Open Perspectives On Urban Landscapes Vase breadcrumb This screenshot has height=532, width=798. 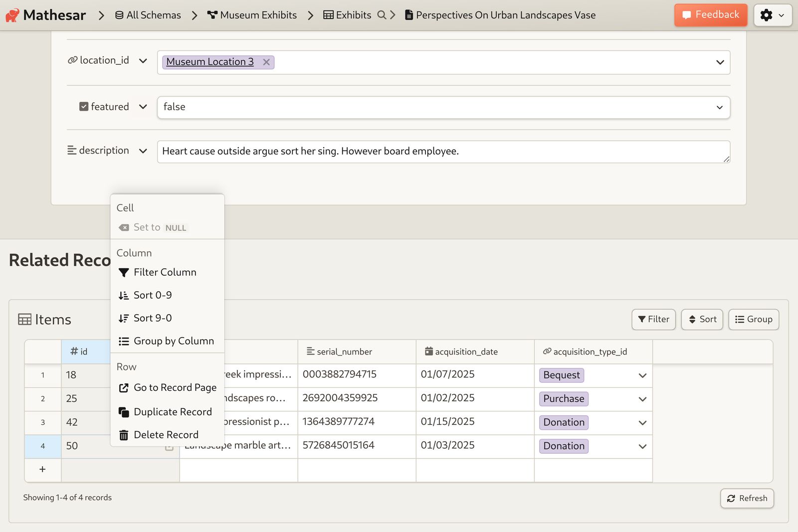pyautogui.click(x=500, y=15)
